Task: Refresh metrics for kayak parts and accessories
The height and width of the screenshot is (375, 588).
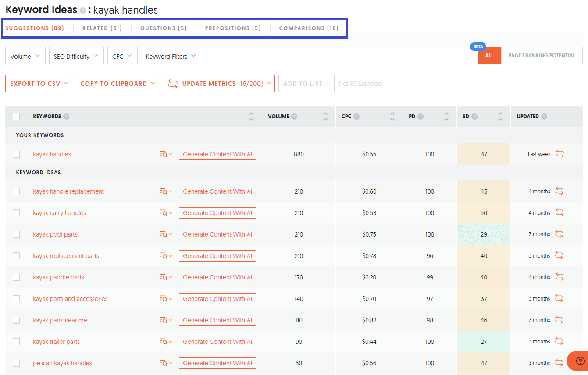Action: click(559, 298)
